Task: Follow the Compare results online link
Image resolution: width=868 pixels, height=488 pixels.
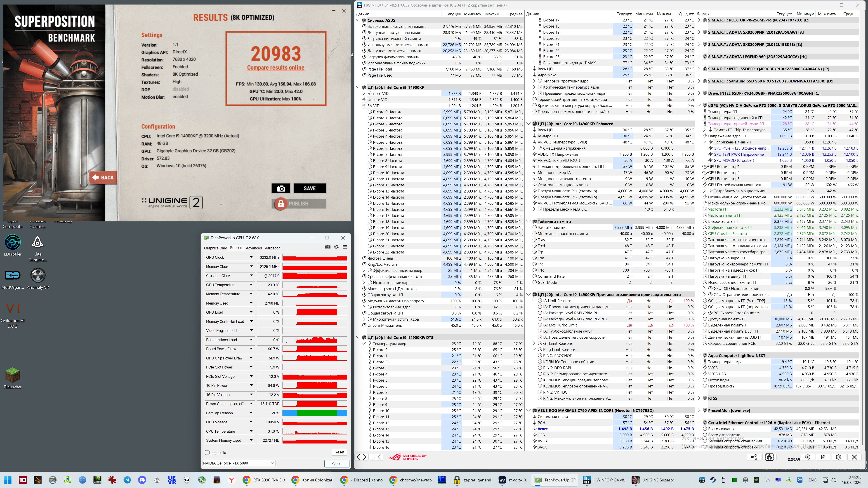Action: click(x=276, y=67)
